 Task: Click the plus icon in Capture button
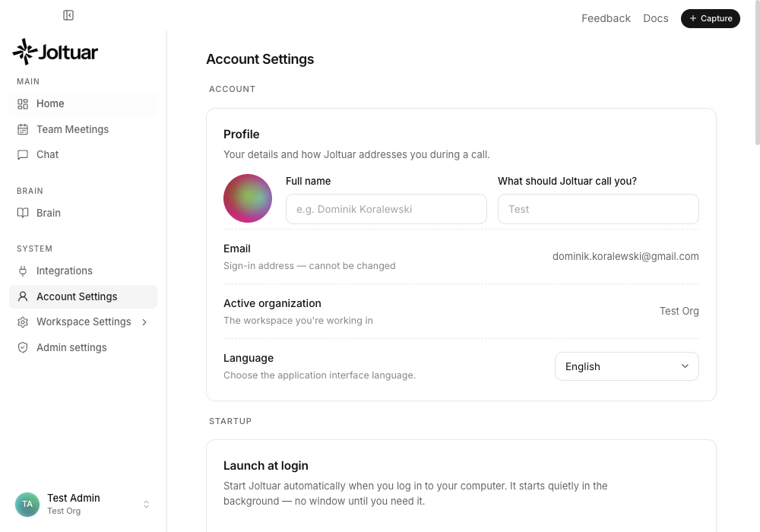tap(693, 18)
